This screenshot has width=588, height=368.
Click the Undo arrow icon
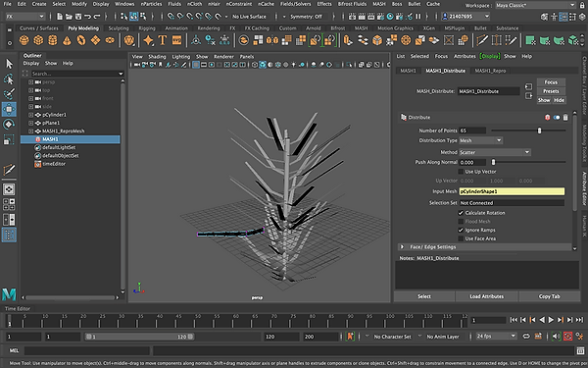(x=88, y=17)
